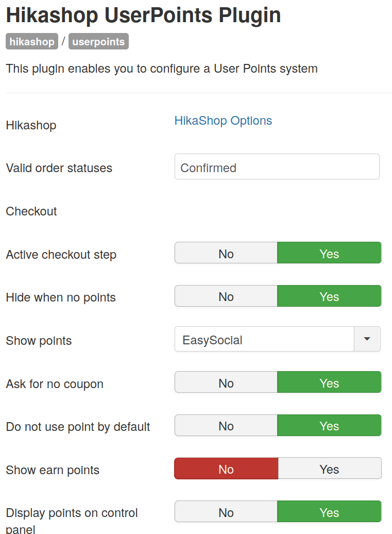Image resolution: width=392 pixels, height=534 pixels.
Task: Click the Valid order statuses label
Action: 59,168
